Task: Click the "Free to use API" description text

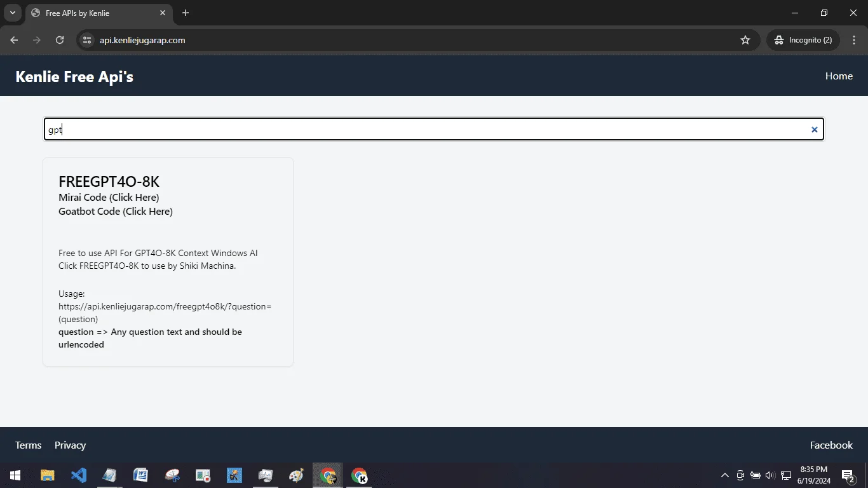Action: point(158,259)
